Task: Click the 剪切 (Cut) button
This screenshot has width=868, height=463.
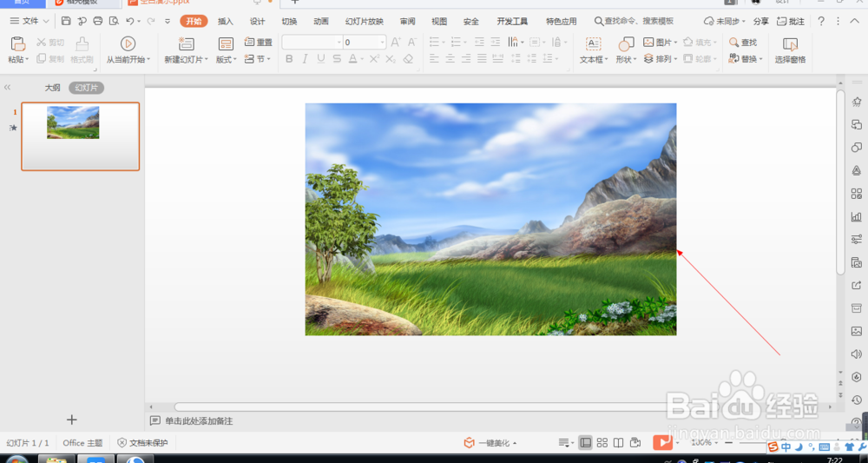Action: coord(50,42)
